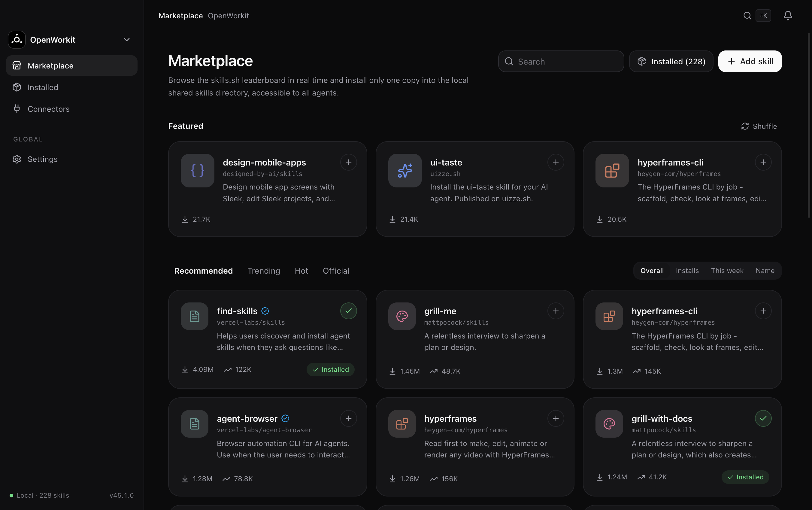Click the search magnifier icon in top bar
Screen dimensions: 812x510
747,16
